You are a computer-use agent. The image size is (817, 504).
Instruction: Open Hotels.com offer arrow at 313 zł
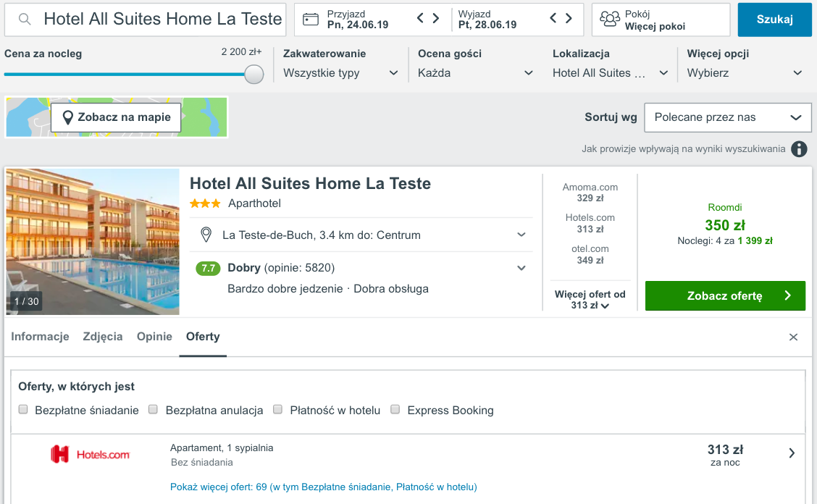(792, 453)
